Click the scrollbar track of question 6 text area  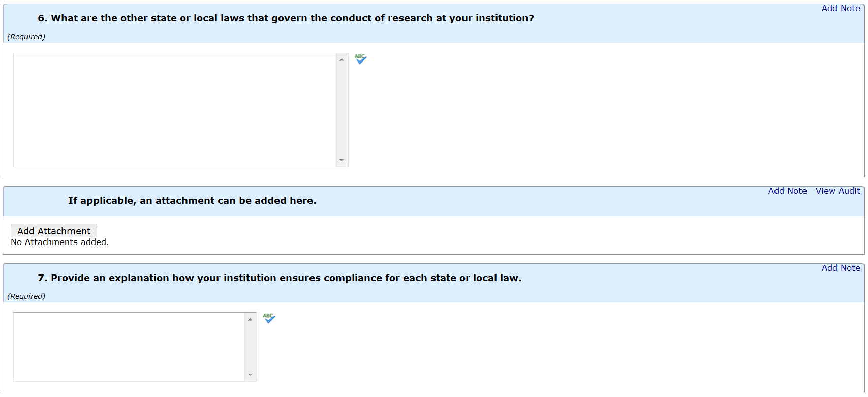coord(342,110)
